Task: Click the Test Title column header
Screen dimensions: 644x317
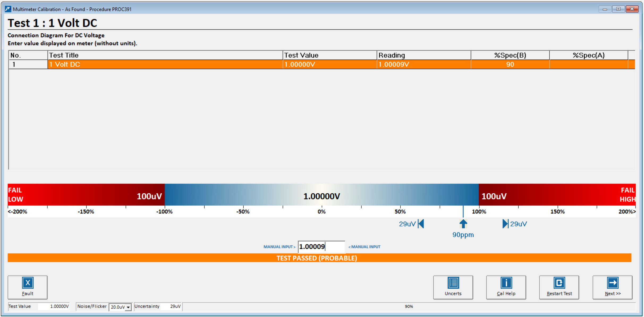Action: pyautogui.click(x=165, y=55)
